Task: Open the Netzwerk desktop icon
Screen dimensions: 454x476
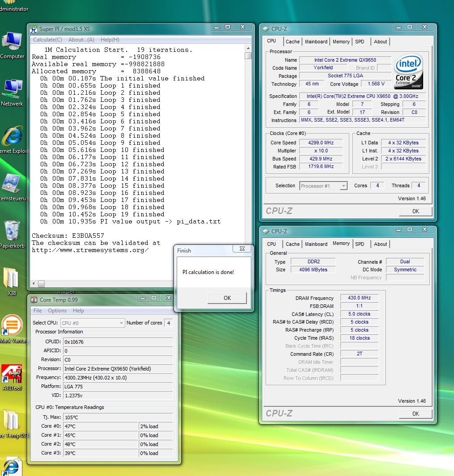Action: [x=12, y=93]
